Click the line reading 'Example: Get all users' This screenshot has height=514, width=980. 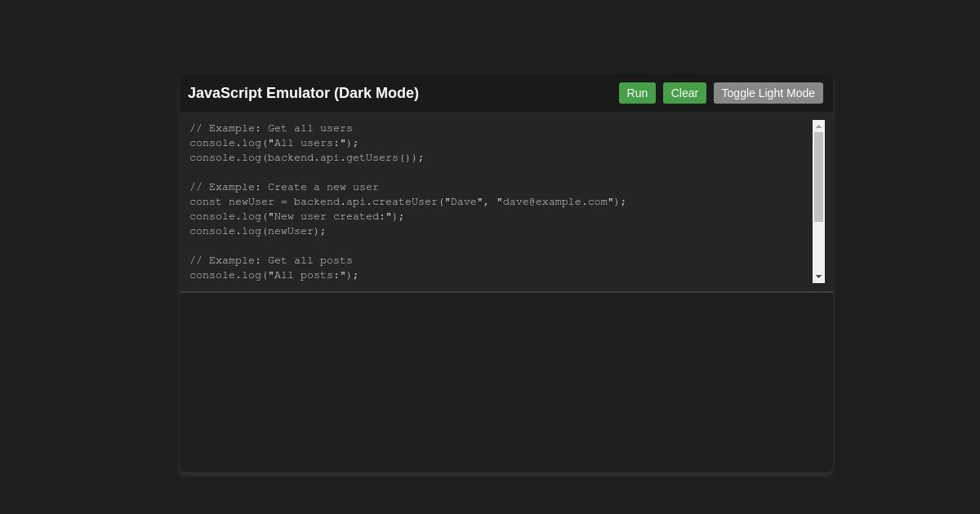pos(271,128)
